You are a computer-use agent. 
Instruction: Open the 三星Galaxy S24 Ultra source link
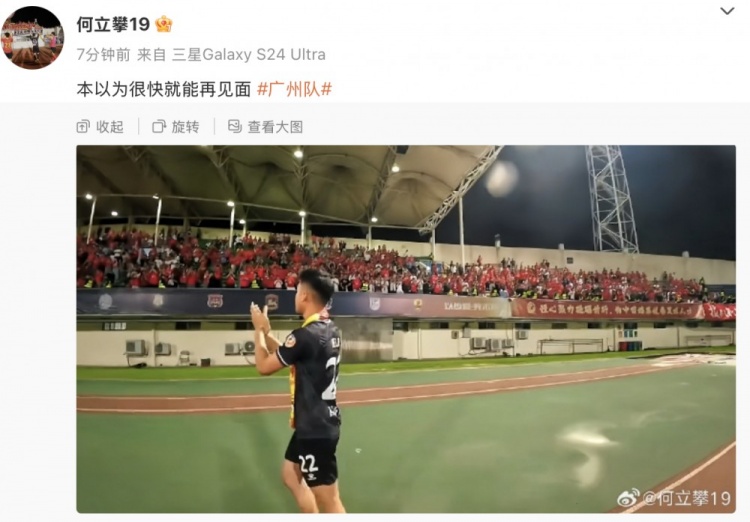(x=249, y=55)
